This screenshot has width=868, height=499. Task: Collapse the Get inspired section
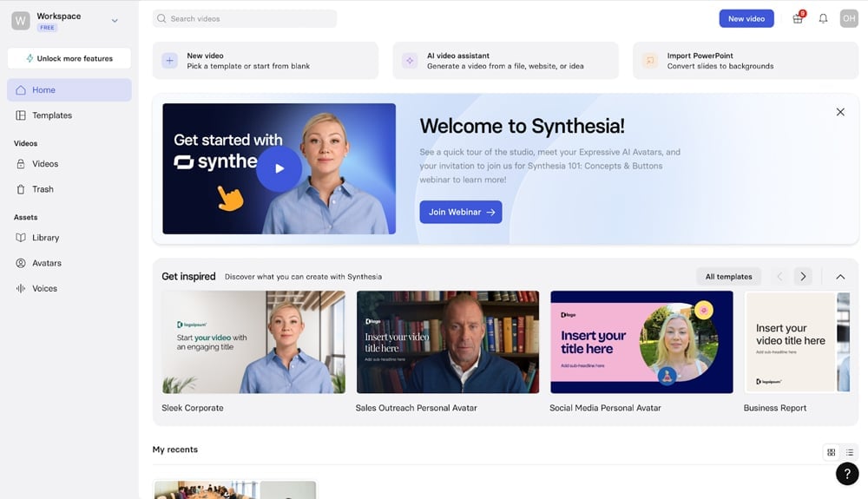coord(840,277)
